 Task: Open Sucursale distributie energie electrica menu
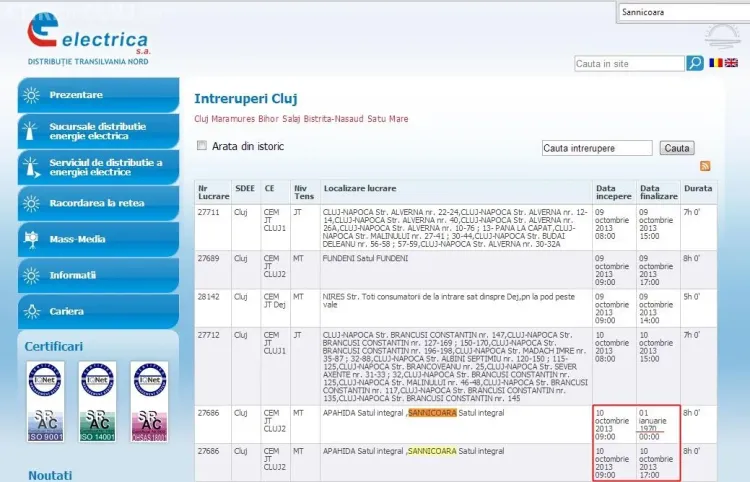[98, 131]
